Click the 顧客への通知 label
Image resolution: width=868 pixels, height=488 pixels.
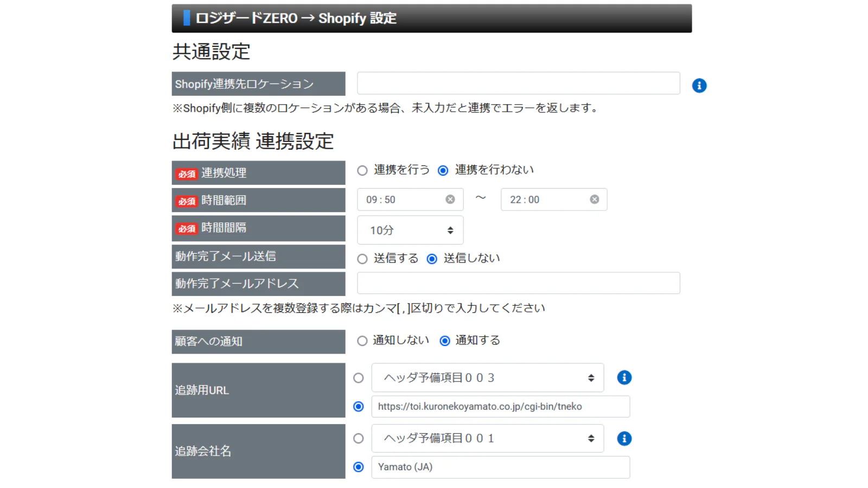point(208,342)
